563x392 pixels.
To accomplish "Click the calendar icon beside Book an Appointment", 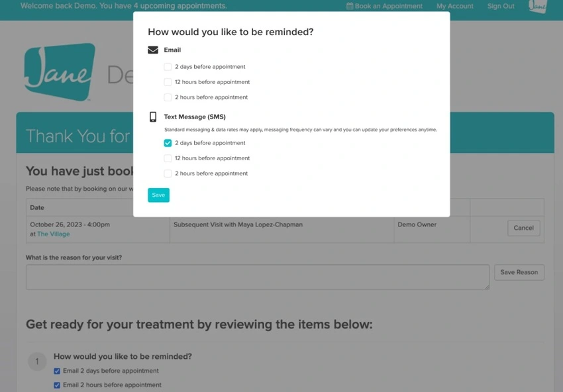I will pos(350,6).
